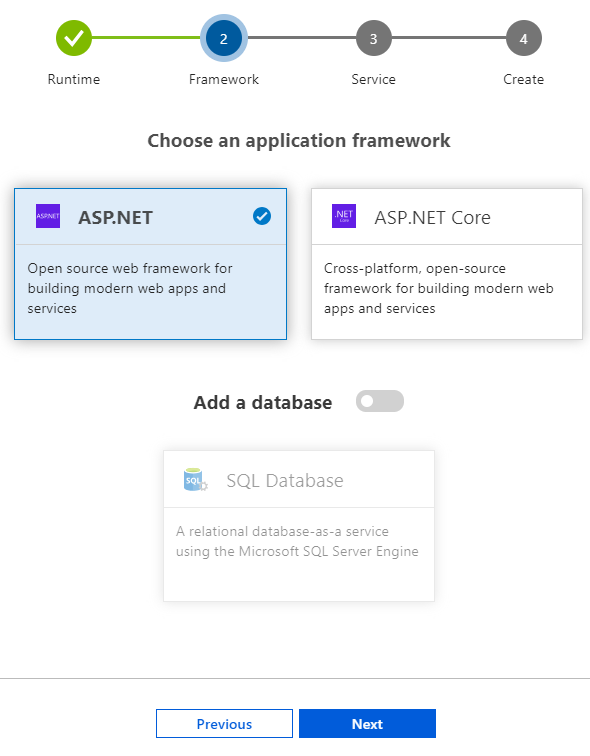
Task: Click the purple ASP.NET framework icon
Action: pos(48,216)
